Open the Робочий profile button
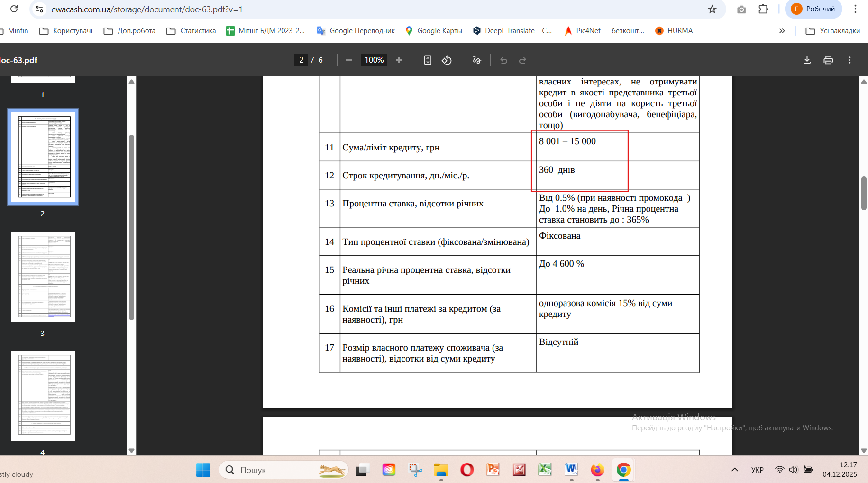Screen dimensions: 868x483 point(813,9)
